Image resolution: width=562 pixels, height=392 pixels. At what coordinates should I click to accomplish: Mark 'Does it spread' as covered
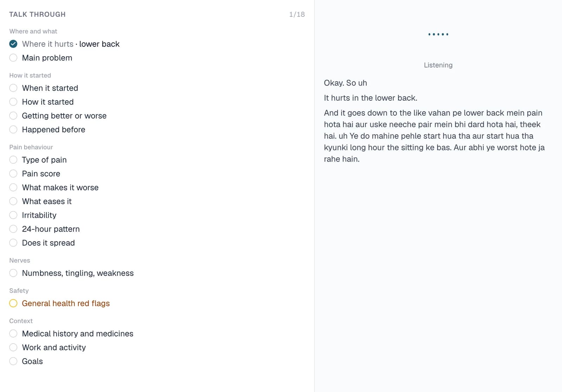pos(13,243)
